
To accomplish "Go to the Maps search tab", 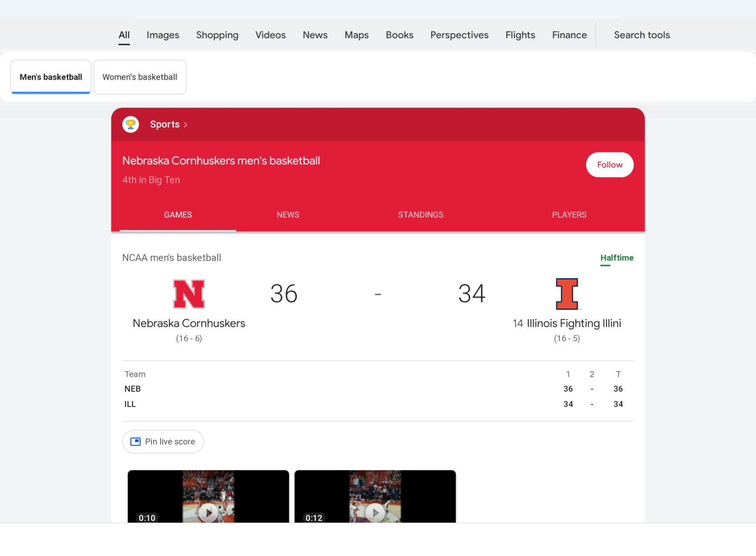I will pos(356,35).
